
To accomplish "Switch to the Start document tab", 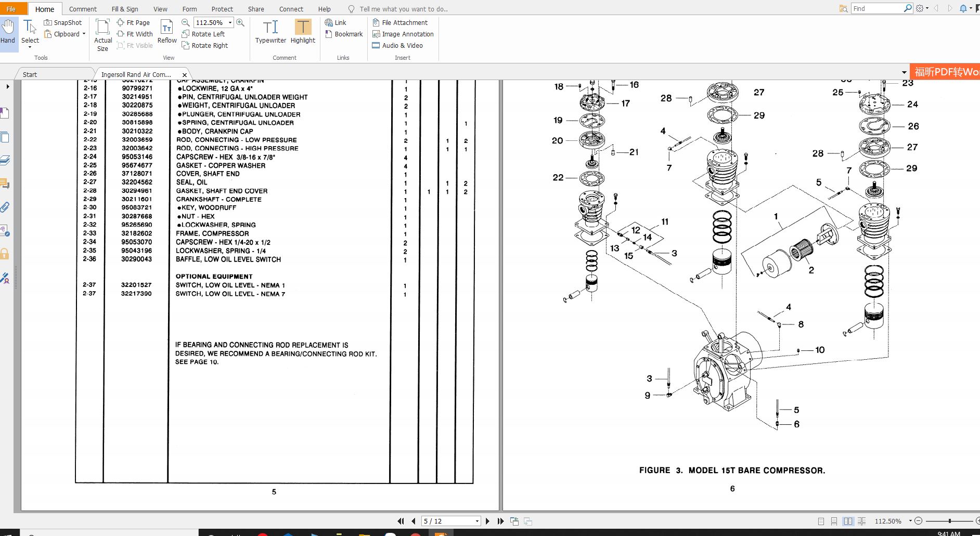I will pyautogui.click(x=30, y=74).
